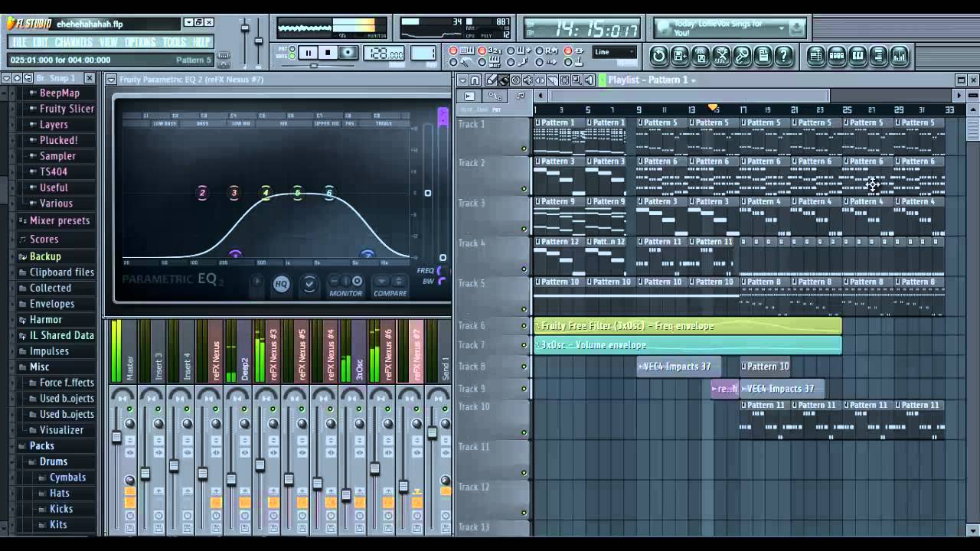
Task: Switch to song mode with SONG button
Action: click(x=292, y=57)
